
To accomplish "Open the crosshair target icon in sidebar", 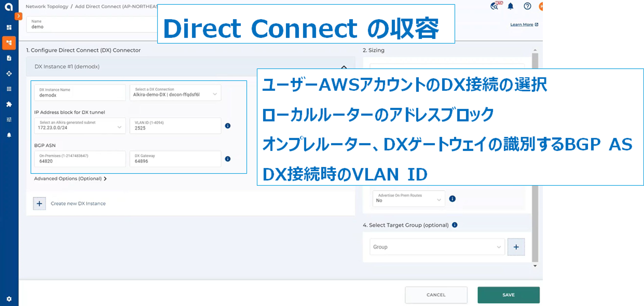I will (9, 73).
